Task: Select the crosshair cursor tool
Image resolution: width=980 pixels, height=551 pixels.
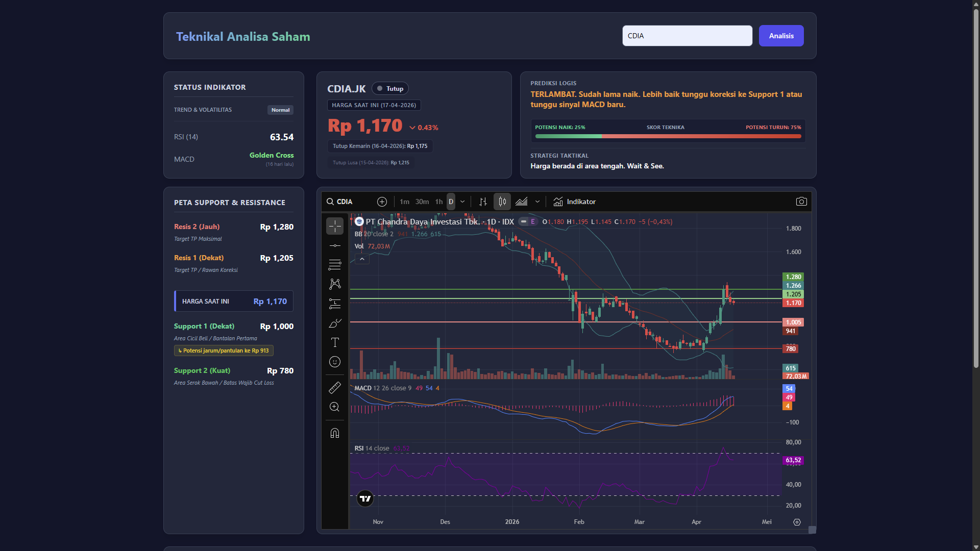Action: tap(335, 226)
